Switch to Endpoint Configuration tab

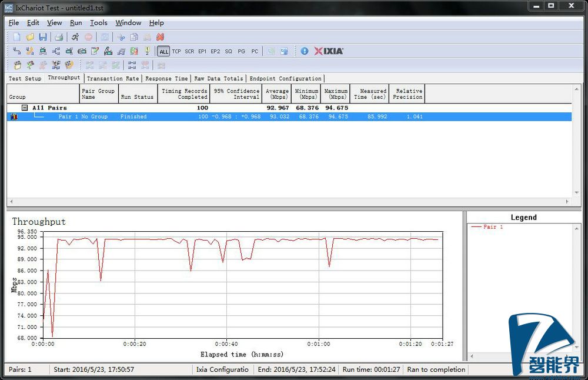(x=285, y=78)
